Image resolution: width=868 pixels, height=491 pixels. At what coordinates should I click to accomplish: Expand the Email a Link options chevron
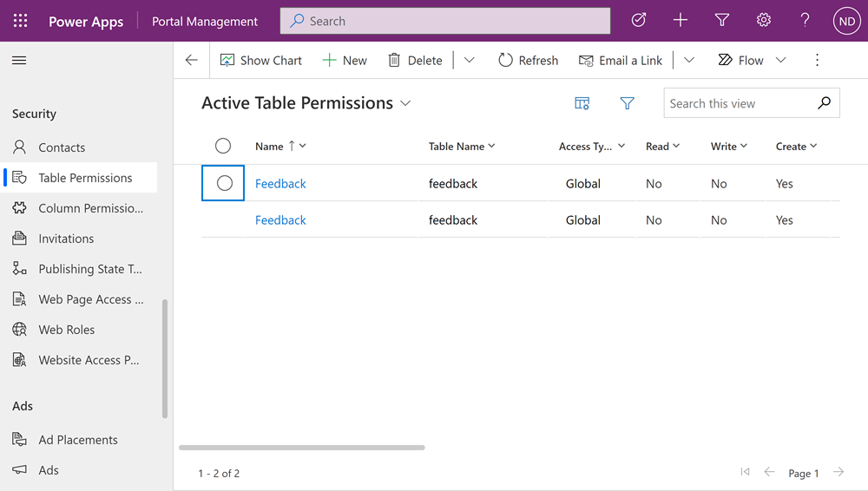(x=688, y=60)
